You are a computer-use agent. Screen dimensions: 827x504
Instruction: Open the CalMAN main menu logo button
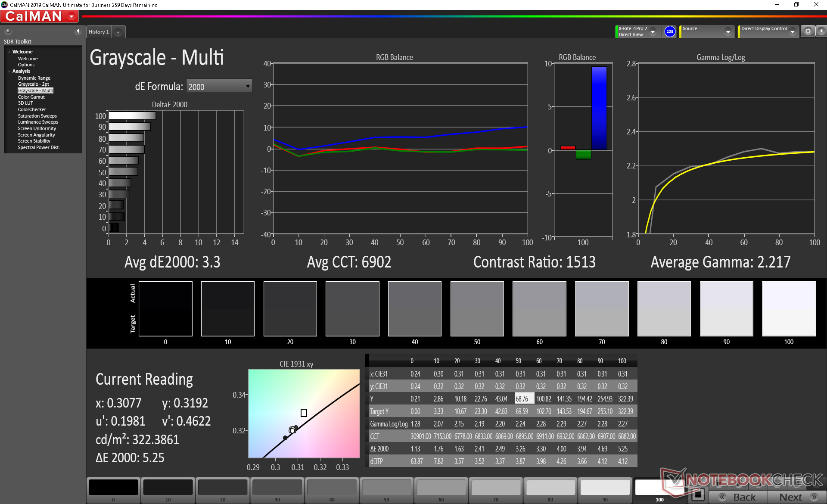pos(39,16)
